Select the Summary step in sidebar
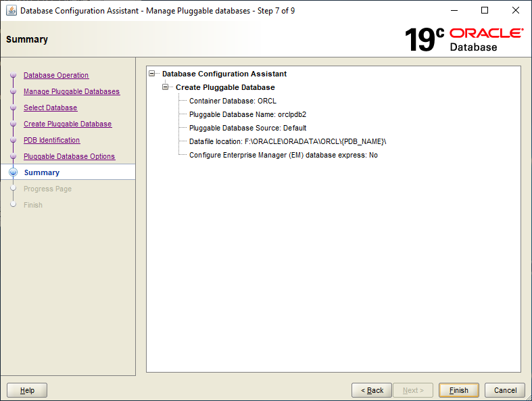 [x=42, y=172]
